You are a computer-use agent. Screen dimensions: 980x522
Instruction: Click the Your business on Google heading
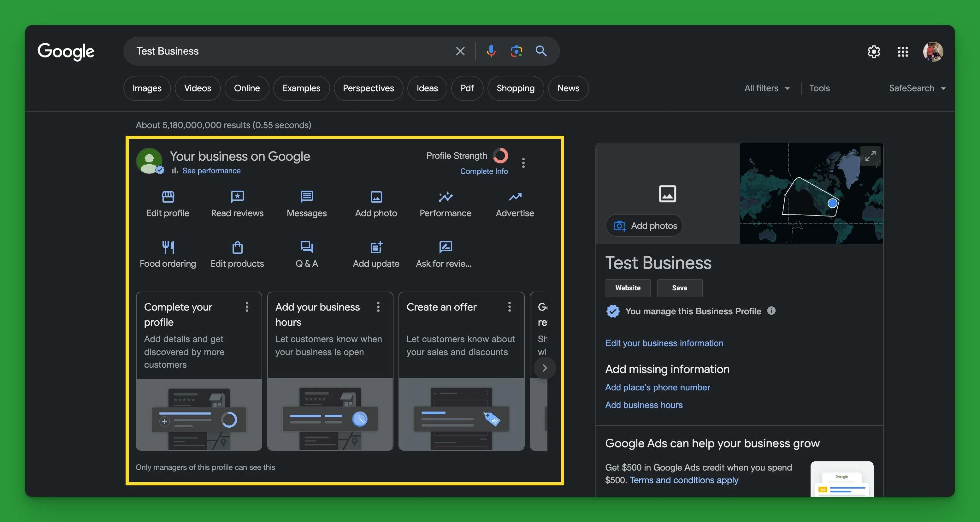pos(240,156)
